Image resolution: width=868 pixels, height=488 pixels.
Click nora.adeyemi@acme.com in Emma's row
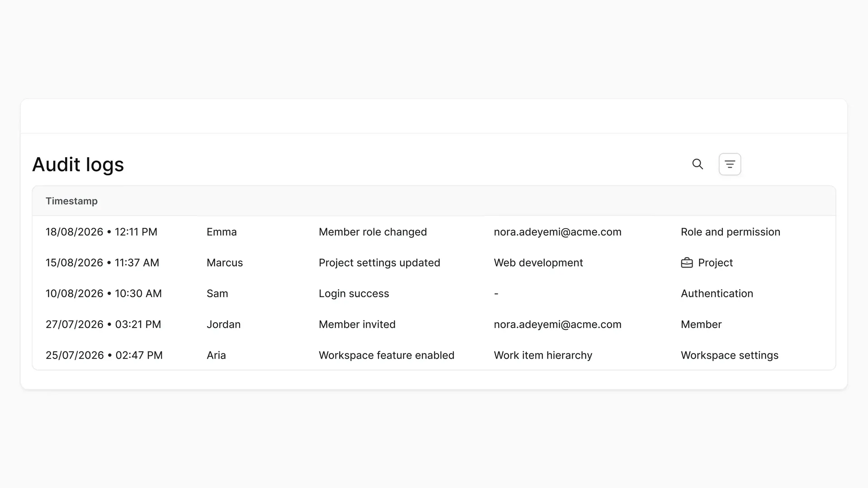click(557, 232)
